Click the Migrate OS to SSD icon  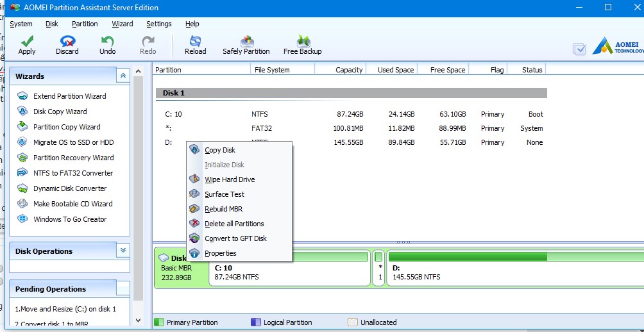(22, 142)
